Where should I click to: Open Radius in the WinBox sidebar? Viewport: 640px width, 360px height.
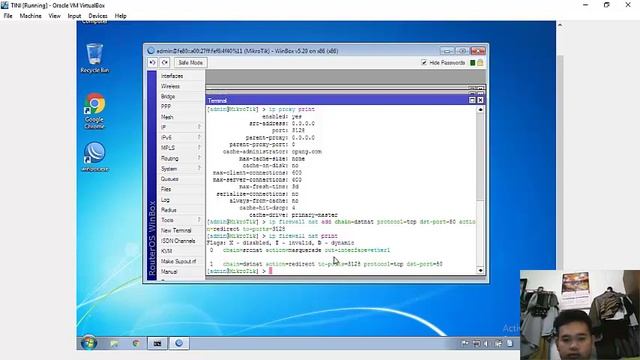tap(169, 210)
